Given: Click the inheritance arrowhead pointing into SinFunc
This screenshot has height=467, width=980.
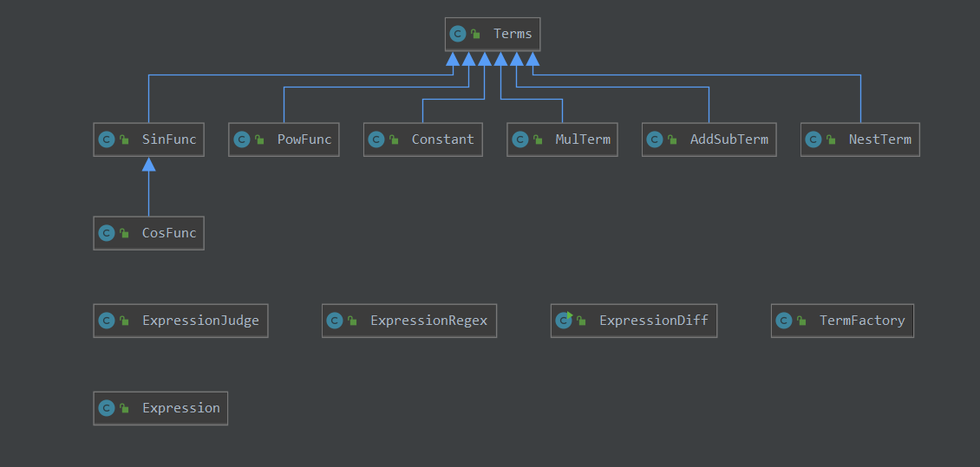Looking at the screenshot, I should [148, 165].
